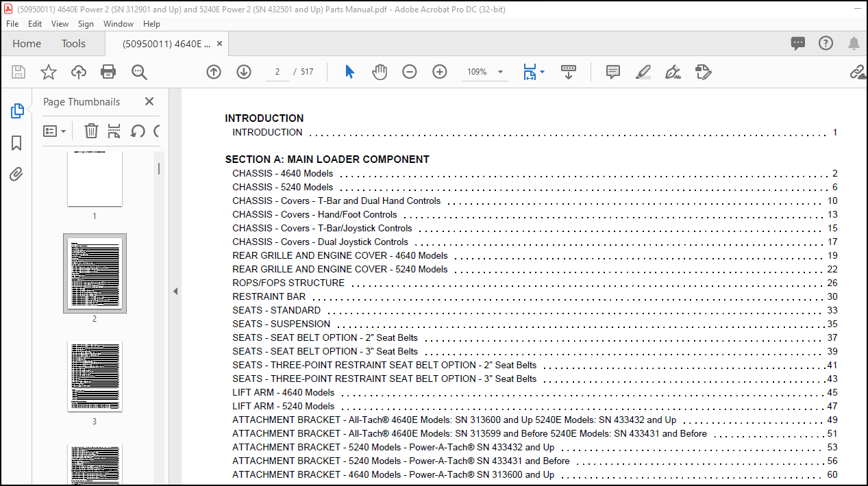This screenshot has height=486, width=868.
Task: Bookmark file with the star icon
Action: (x=49, y=72)
